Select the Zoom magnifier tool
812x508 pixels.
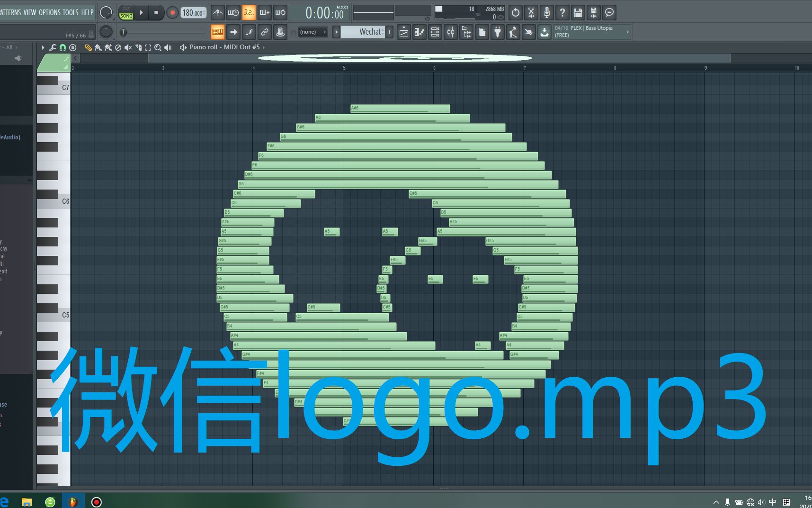(158, 47)
